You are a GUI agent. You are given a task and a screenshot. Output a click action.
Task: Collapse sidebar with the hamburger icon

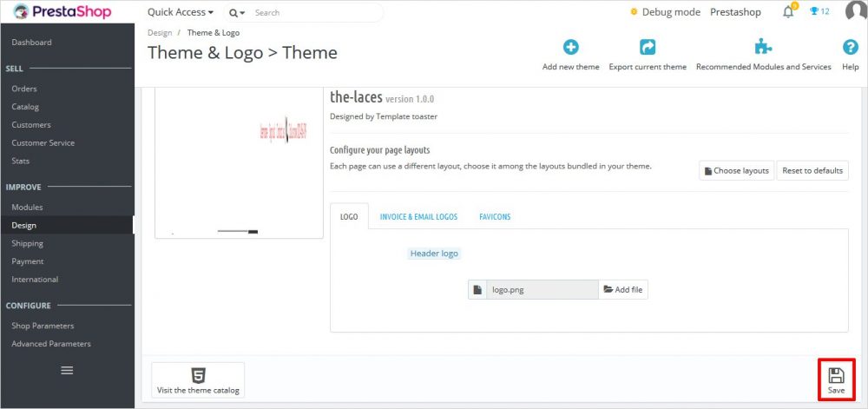(x=67, y=370)
